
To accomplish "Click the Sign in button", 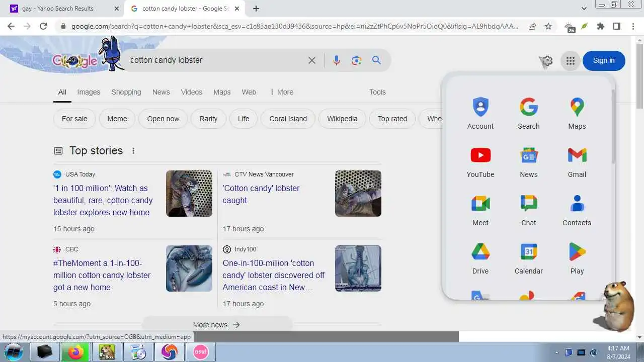I will point(604,61).
